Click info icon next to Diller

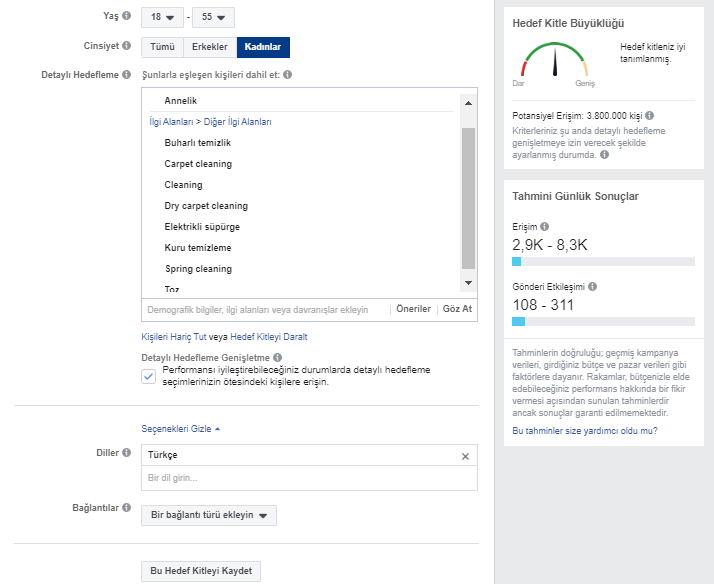[x=127, y=452]
